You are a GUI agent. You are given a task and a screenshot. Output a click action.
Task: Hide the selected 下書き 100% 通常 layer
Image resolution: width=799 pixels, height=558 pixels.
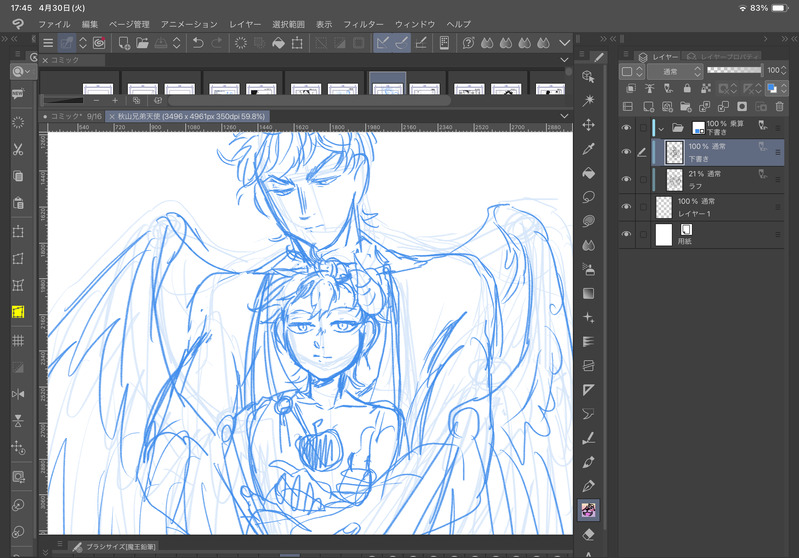click(x=626, y=152)
